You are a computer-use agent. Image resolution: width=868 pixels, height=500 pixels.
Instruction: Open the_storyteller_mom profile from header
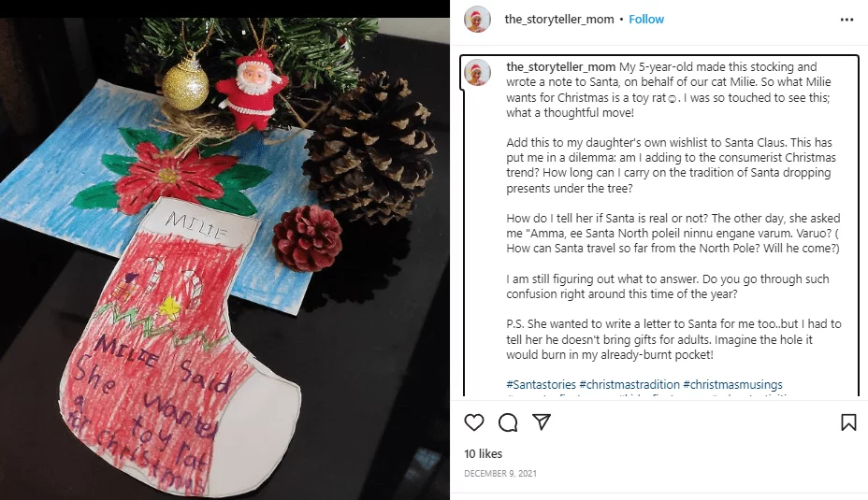559,20
